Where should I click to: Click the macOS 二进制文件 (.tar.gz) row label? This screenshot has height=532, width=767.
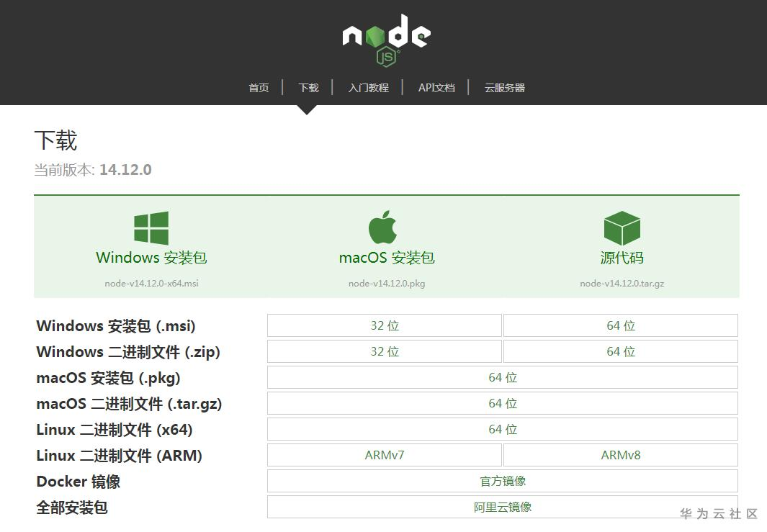point(129,404)
